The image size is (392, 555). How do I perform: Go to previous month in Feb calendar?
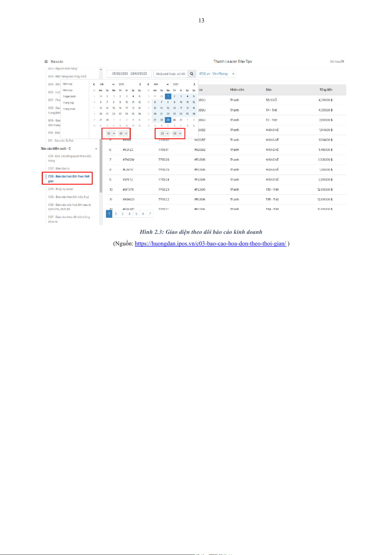pyautogui.click(x=94, y=84)
